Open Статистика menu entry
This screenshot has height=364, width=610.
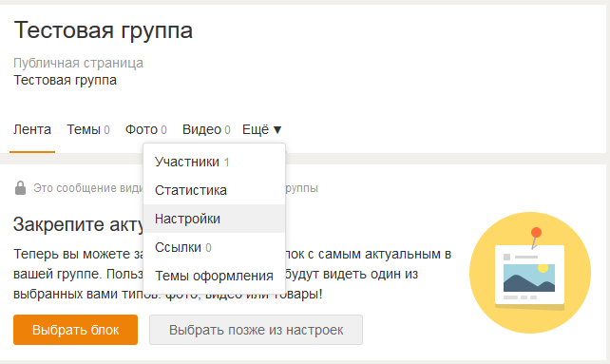(x=215, y=190)
